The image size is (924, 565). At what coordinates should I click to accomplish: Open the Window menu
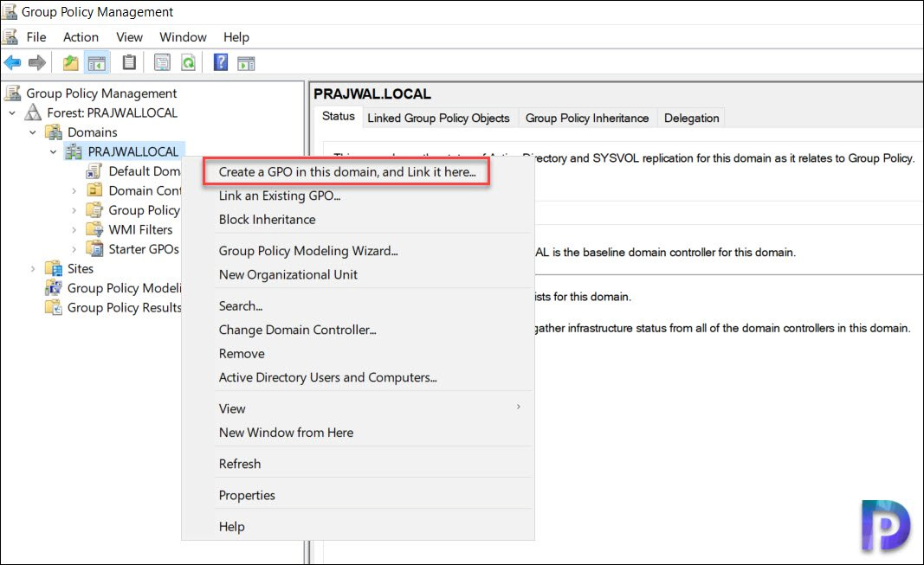183,37
